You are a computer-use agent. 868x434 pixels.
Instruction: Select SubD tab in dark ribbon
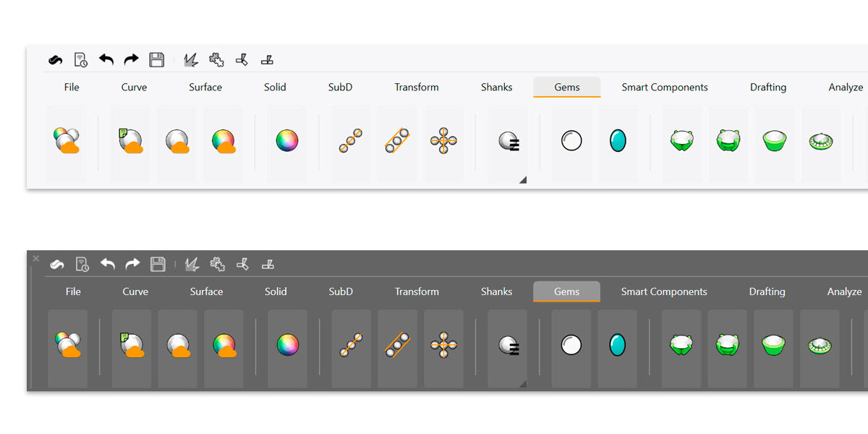[x=341, y=292]
